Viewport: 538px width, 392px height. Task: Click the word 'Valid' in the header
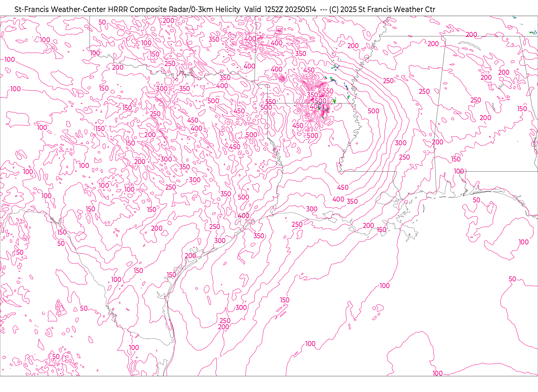tap(252, 10)
